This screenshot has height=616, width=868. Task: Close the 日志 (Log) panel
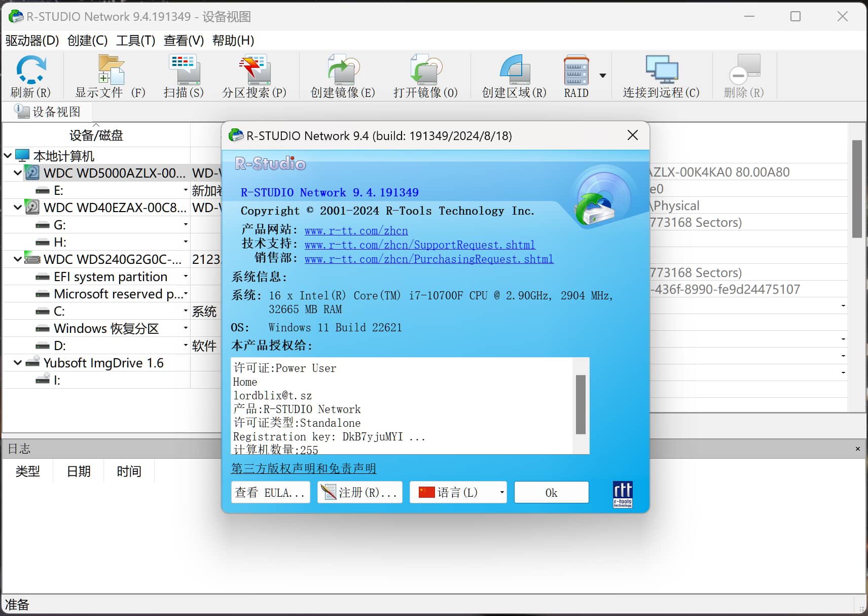(858, 449)
